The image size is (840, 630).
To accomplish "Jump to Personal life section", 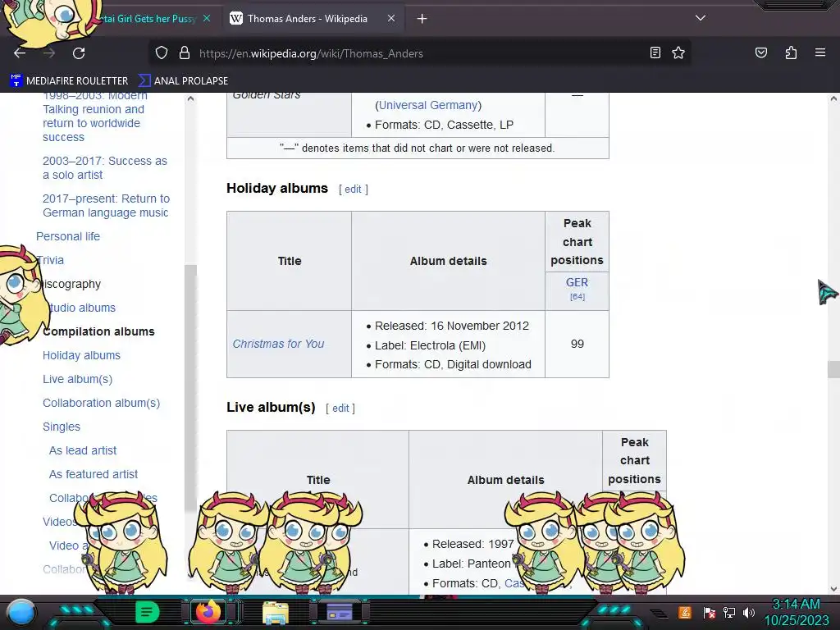I will coord(68,236).
